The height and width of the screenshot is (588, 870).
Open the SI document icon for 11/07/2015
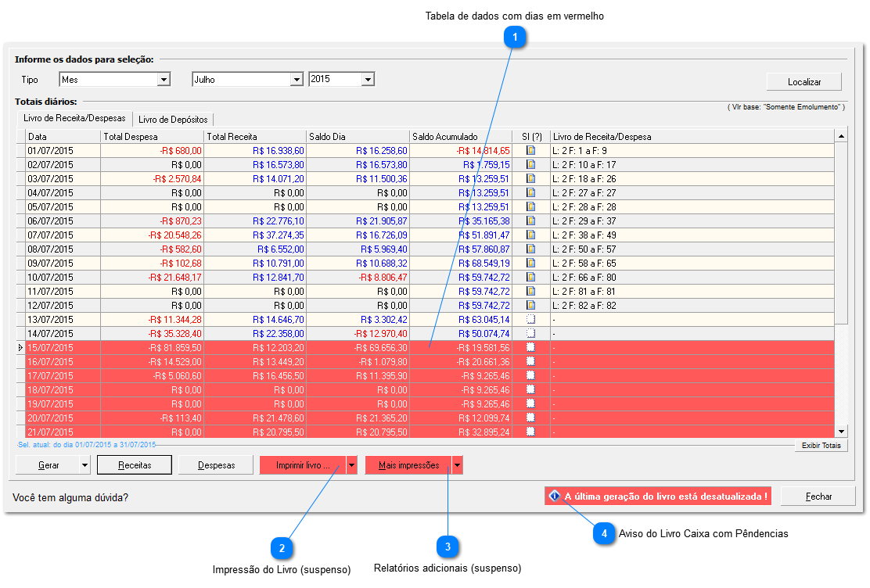[x=531, y=291]
